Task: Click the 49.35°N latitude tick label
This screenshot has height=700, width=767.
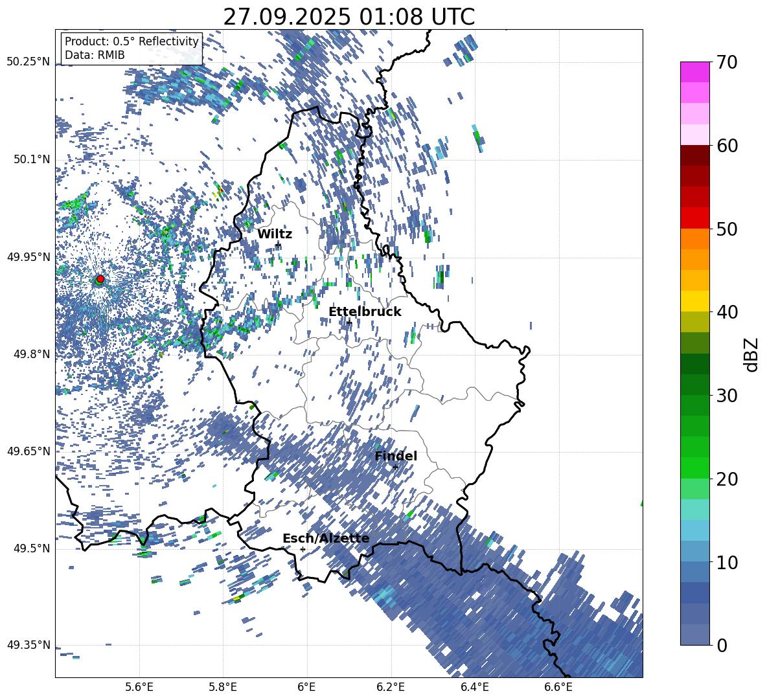Action: (x=29, y=645)
